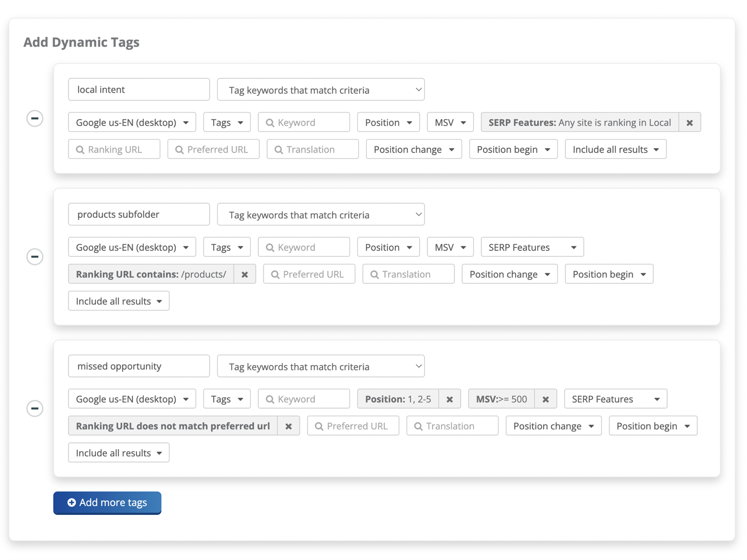Focus Translation field in local intent row

[313, 149]
